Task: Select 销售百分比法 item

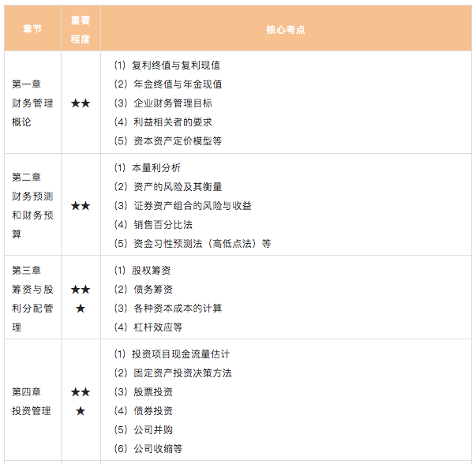Action: [x=153, y=225]
